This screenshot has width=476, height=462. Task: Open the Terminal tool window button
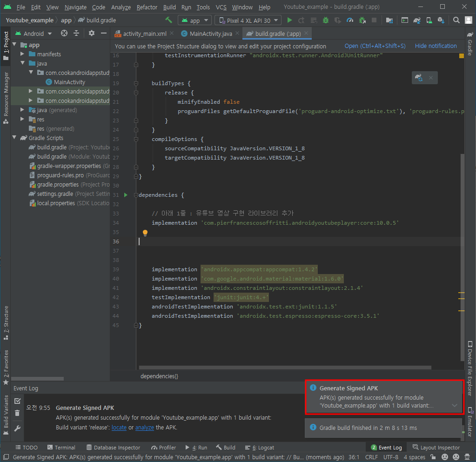pos(61,448)
